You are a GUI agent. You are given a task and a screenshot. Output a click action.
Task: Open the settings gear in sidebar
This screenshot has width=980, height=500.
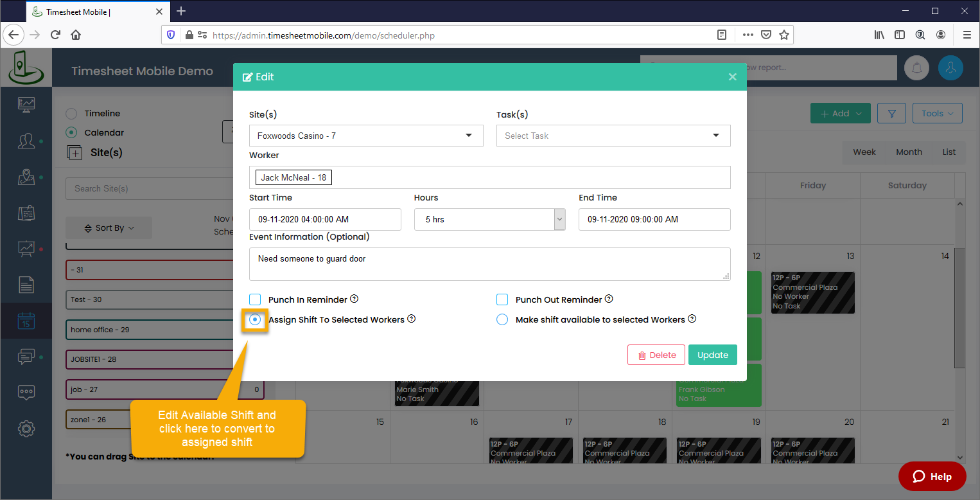[26, 429]
